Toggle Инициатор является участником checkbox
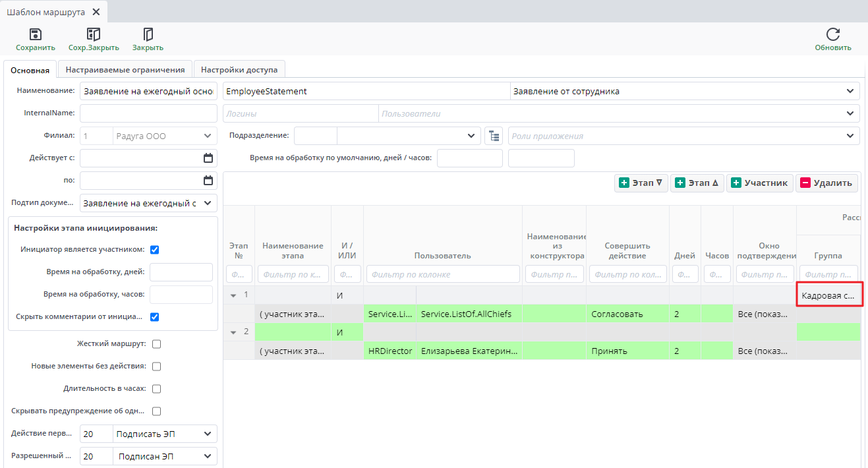 coord(155,250)
